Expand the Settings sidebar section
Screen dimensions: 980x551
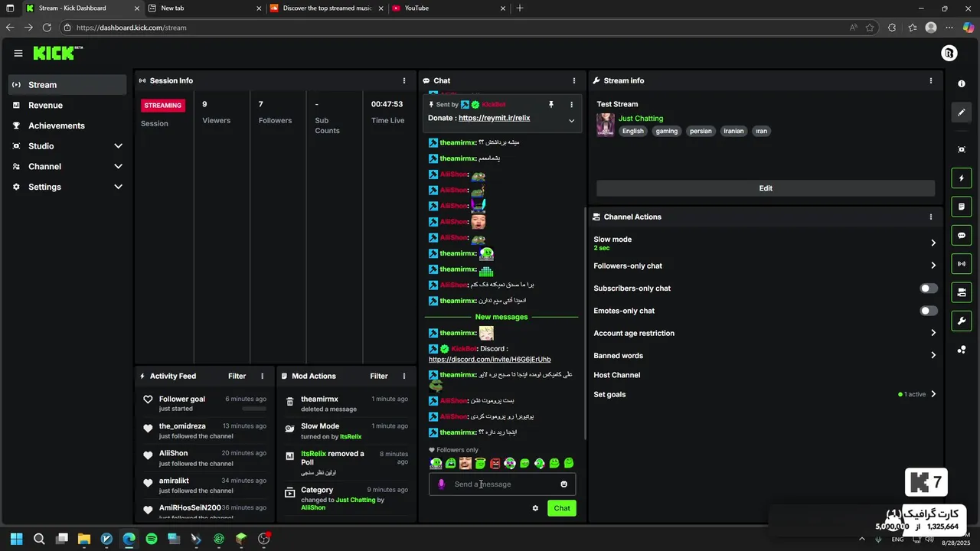(118, 187)
